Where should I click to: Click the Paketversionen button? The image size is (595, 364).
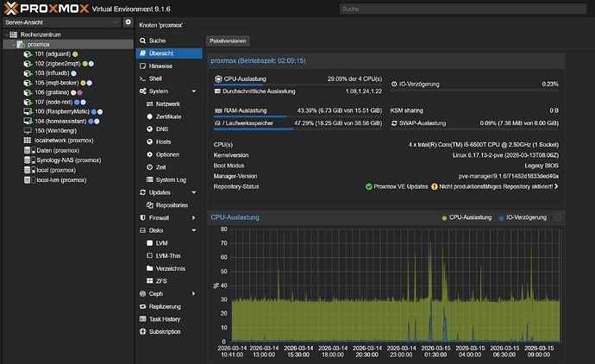tap(228, 41)
